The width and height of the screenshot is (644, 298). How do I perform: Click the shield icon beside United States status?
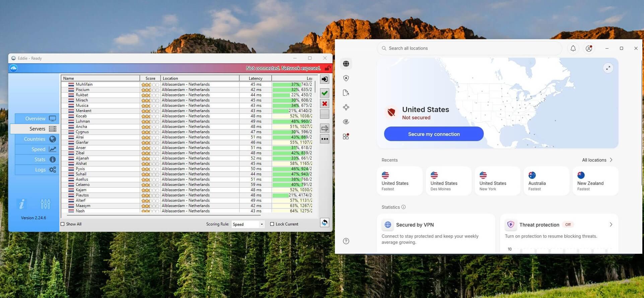pyautogui.click(x=391, y=112)
